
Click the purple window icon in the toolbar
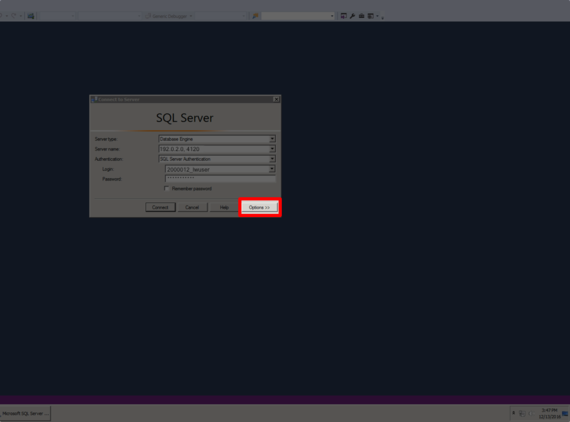coord(344,16)
